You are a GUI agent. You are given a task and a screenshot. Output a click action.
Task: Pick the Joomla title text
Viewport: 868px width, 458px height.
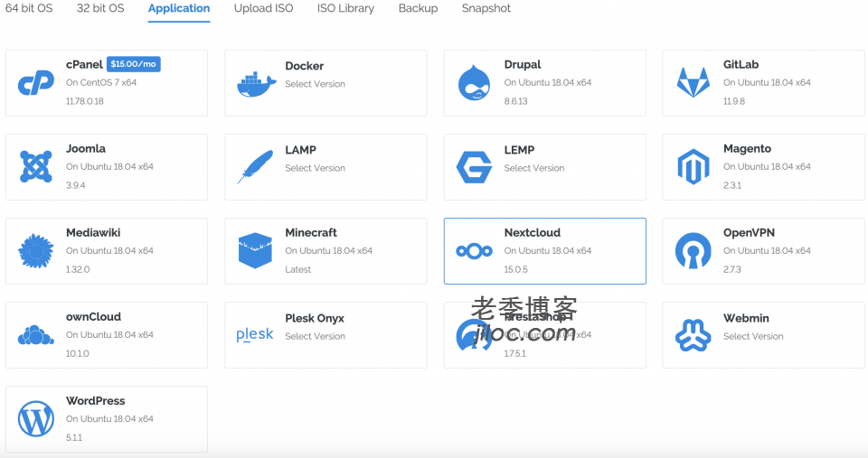86,149
